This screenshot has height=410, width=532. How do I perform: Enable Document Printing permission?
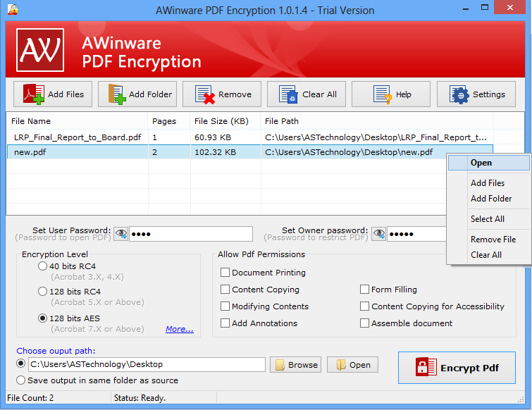[x=225, y=273]
